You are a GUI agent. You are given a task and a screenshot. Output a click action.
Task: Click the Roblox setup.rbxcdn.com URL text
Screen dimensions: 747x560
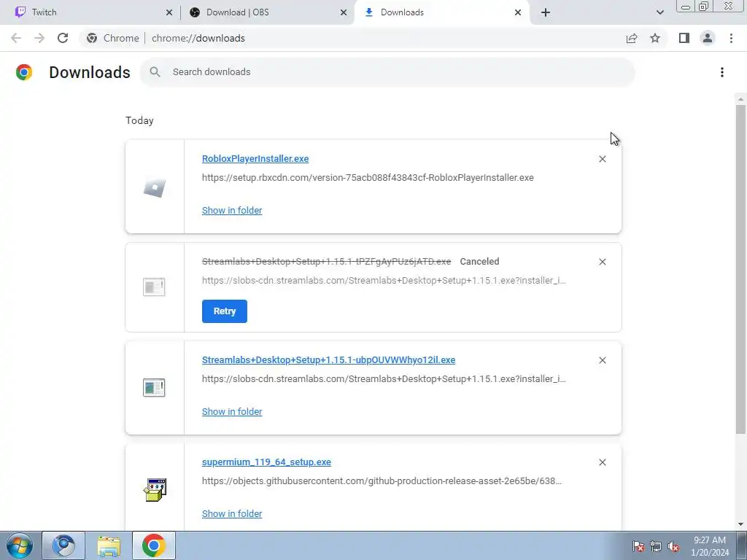(368, 178)
